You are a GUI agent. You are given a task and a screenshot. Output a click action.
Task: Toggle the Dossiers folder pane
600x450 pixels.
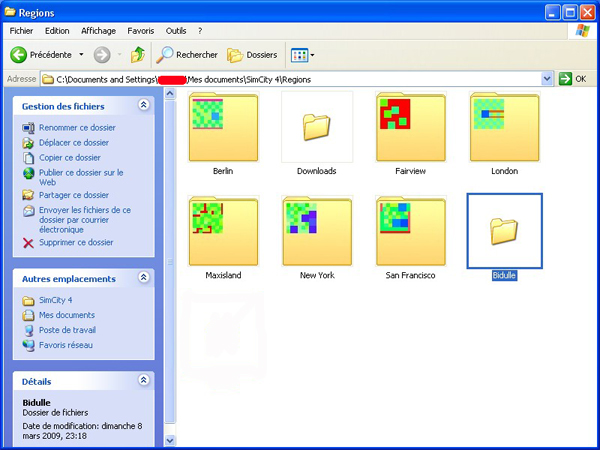[252, 55]
